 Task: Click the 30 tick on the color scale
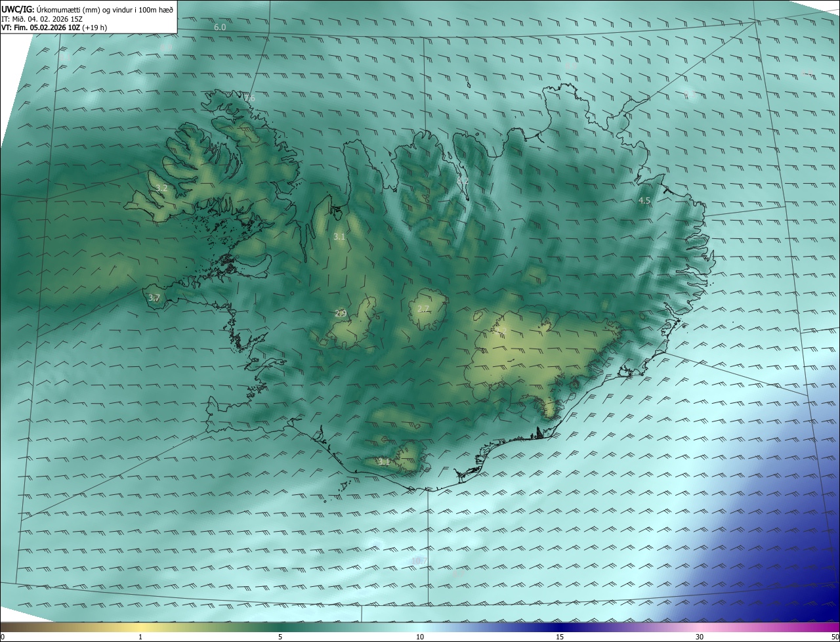pos(700,637)
